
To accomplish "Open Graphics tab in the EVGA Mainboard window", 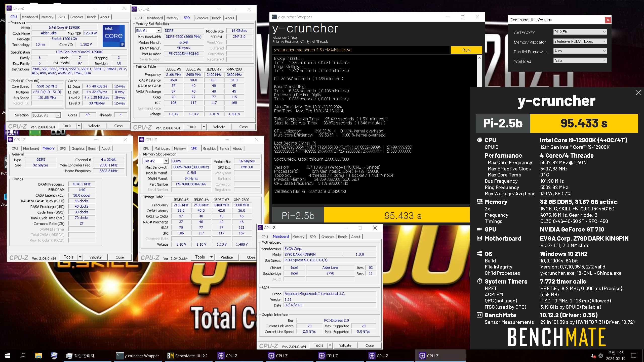I will pyautogui.click(x=328, y=237).
